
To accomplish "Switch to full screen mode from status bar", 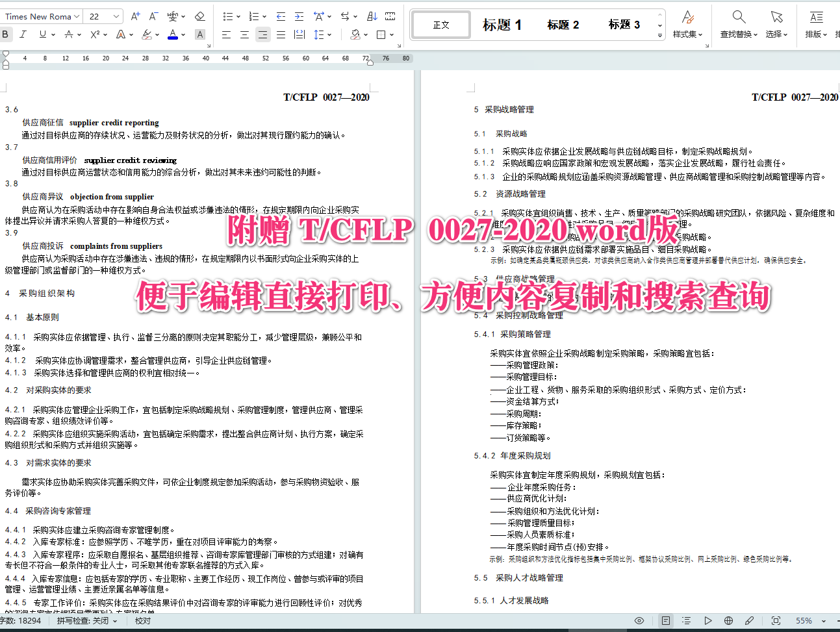I will tap(776, 620).
